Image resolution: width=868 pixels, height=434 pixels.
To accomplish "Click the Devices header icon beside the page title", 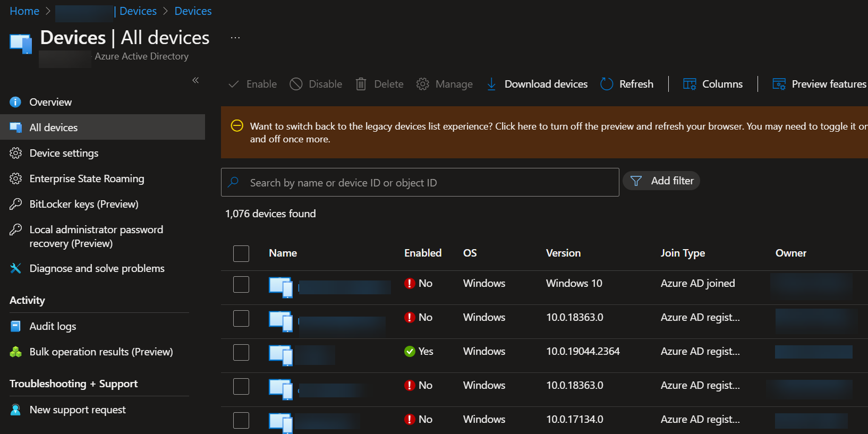I will coord(21,44).
